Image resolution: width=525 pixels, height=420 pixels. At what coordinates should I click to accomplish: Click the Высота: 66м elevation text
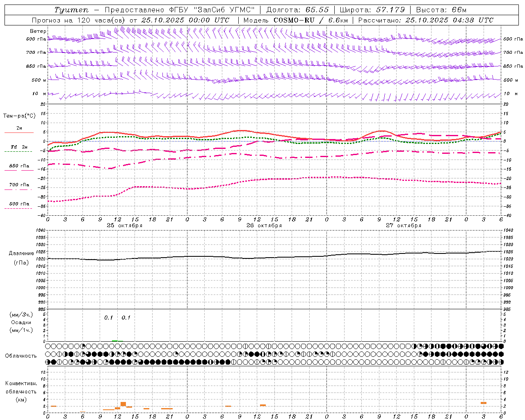(441, 10)
